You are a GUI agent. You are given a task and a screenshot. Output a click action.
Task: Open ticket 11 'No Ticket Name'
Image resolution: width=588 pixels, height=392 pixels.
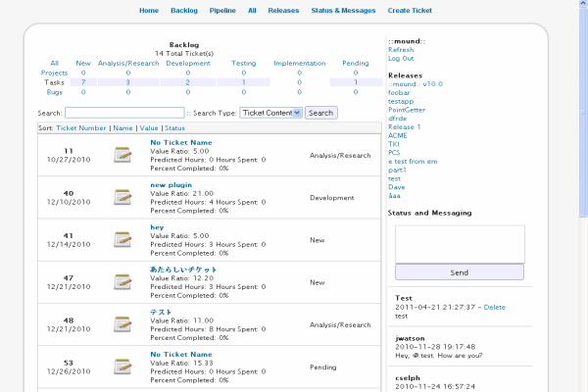coord(181,142)
